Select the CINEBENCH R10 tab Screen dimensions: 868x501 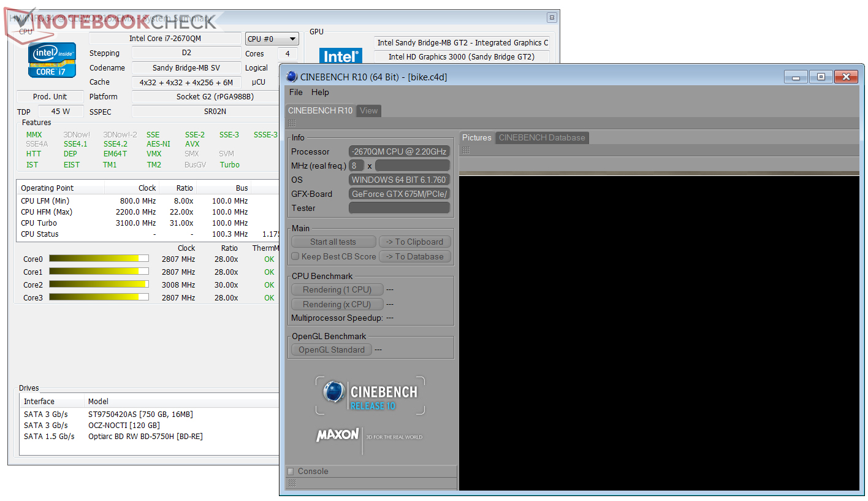pos(321,110)
